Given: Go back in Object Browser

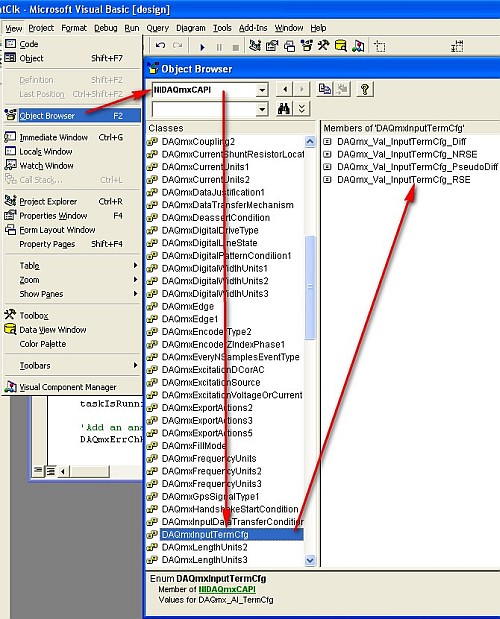Looking at the screenshot, I should (285, 89).
